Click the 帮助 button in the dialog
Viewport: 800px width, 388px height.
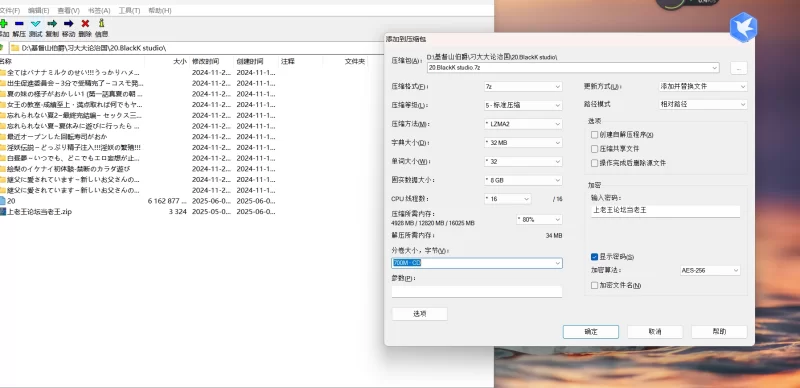(719, 332)
